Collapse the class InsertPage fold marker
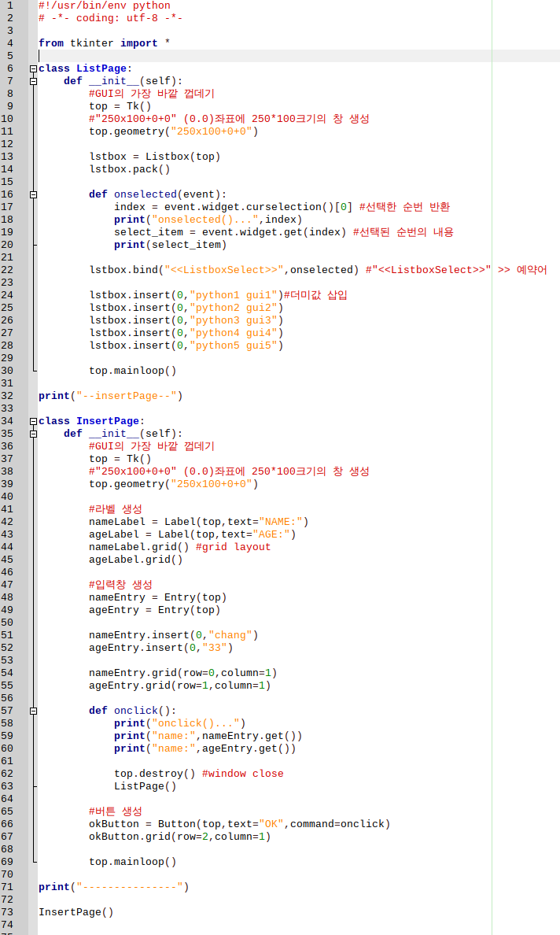The height and width of the screenshot is (935, 560). pyautogui.click(x=33, y=421)
